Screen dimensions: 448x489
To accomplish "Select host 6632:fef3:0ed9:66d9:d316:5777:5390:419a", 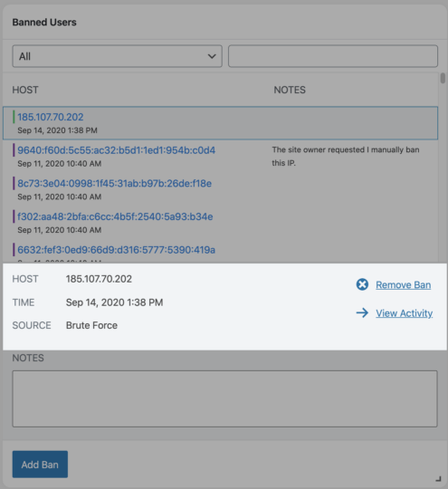I will 116,250.
